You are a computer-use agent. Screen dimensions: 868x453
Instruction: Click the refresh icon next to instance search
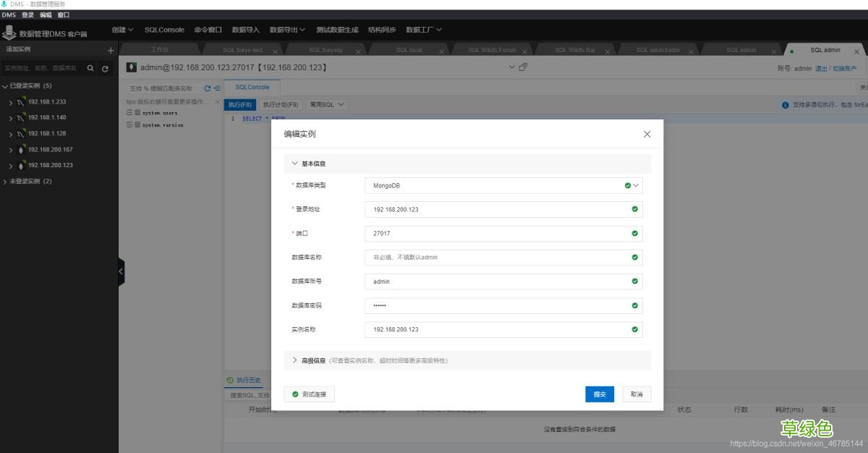tap(105, 68)
